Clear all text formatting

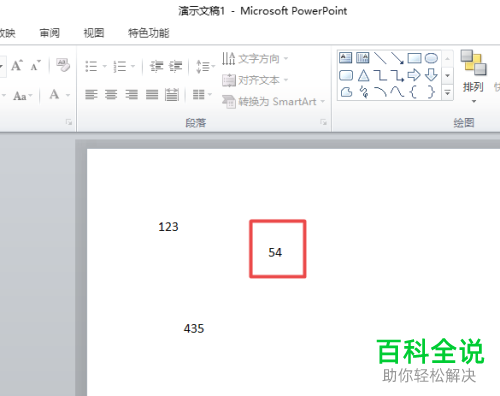coord(63,65)
